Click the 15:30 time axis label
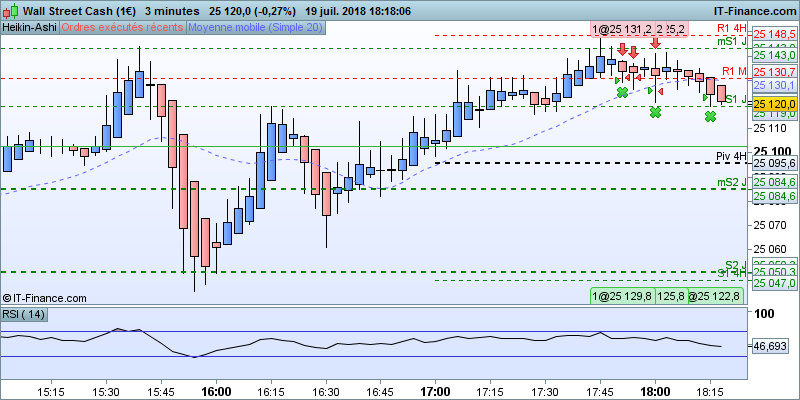Viewport: 800px width, 400px height. click(106, 391)
